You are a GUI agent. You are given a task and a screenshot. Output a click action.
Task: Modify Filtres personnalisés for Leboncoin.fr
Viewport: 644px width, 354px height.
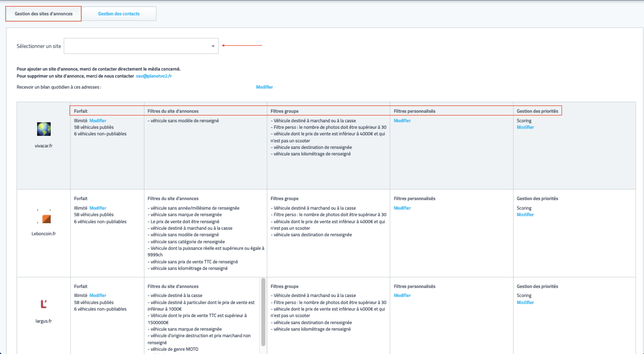click(x=402, y=208)
